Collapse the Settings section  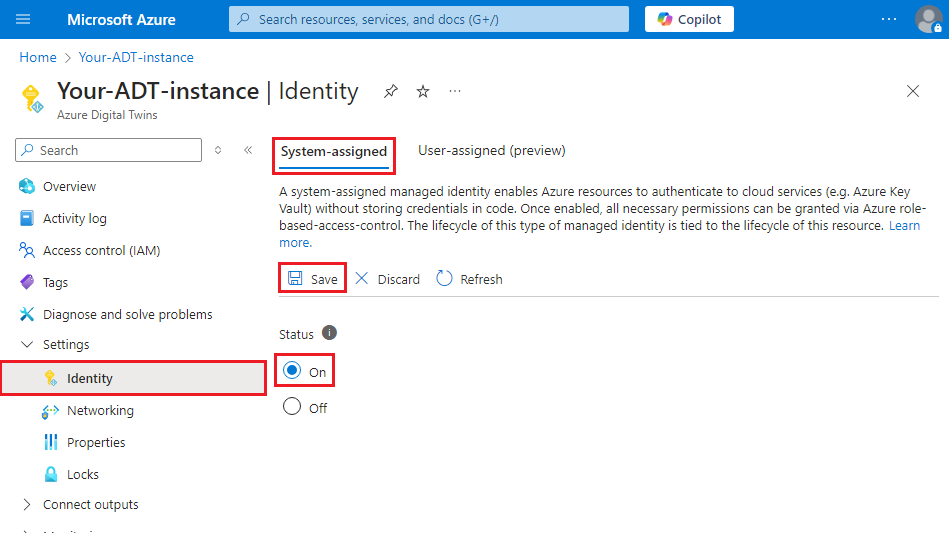(27, 344)
